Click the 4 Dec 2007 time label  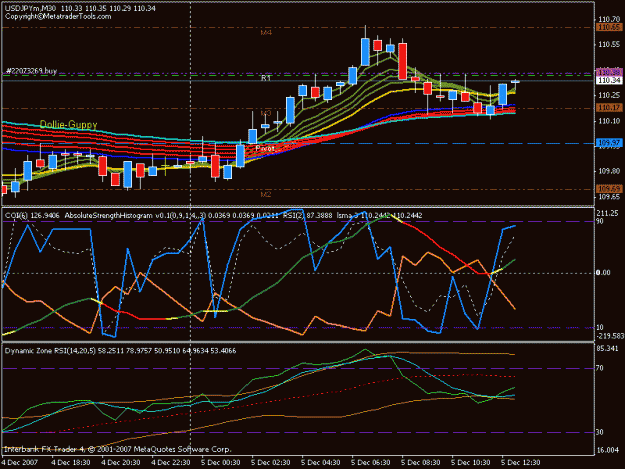pyautogui.click(x=20, y=463)
